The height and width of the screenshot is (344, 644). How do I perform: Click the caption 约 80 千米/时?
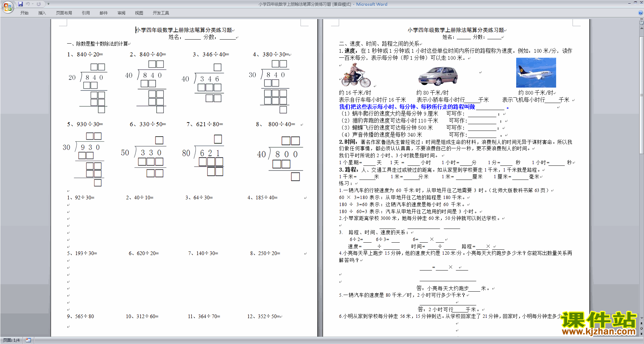tap(432, 93)
